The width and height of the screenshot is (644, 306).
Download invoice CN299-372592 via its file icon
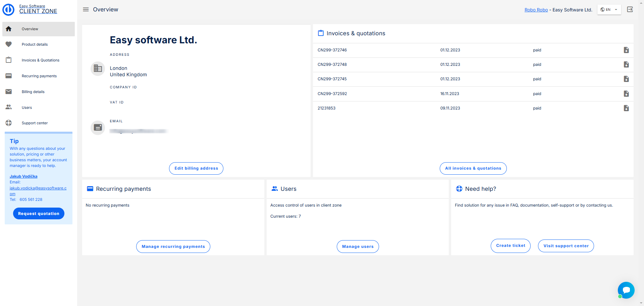click(x=626, y=94)
